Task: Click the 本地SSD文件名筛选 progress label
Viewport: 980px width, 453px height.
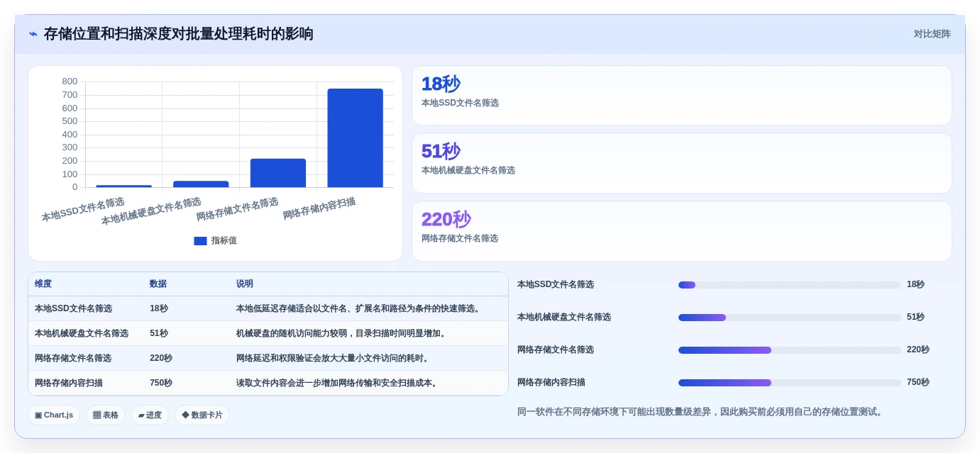Action: tap(556, 285)
